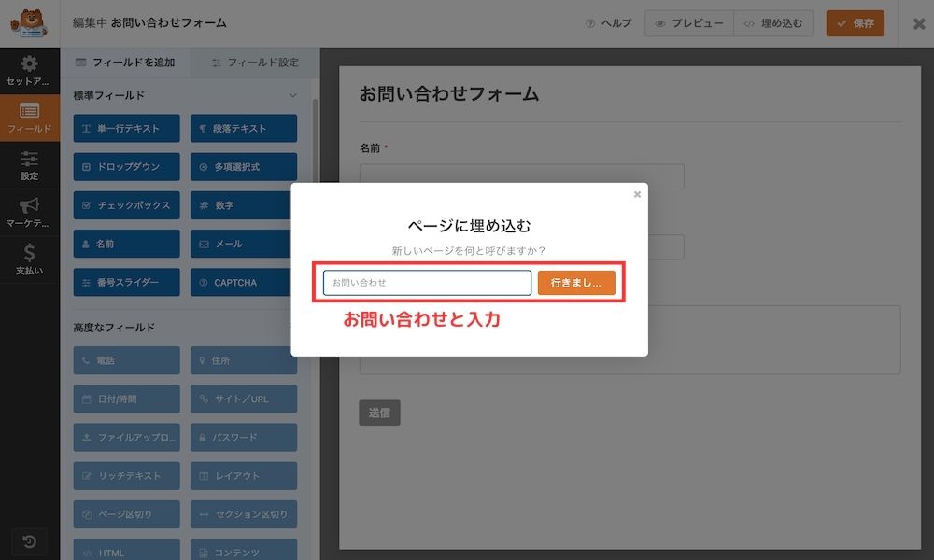Add a 数字 number field
This screenshot has width=934, height=560.
click(241, 205)
